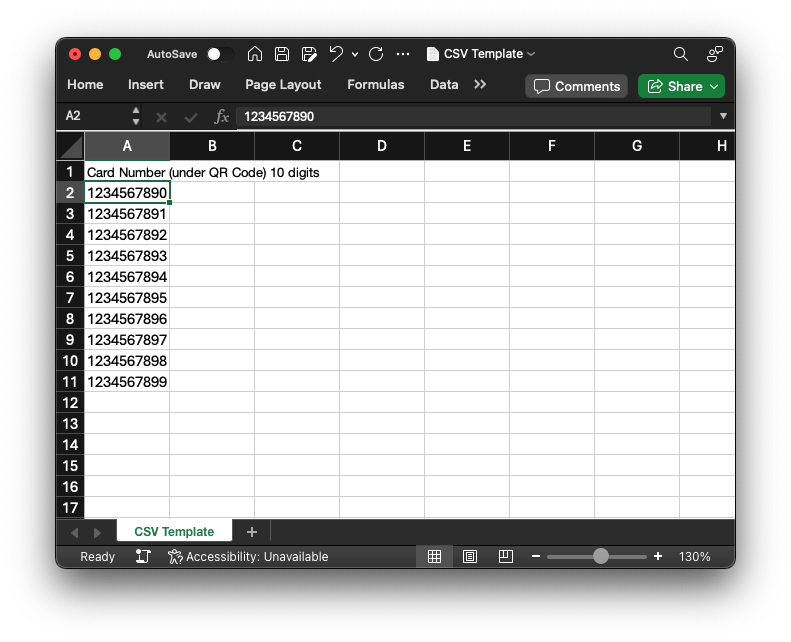The height and width of the screenshot is (642, 791).
Task: Open the collaboration people icon
Action: (714, 54)
